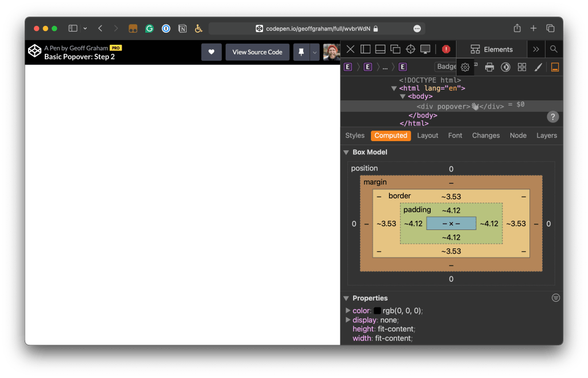588x378 pixels.
Task: Switch to the Layout tab
Action: coord(427,135)
